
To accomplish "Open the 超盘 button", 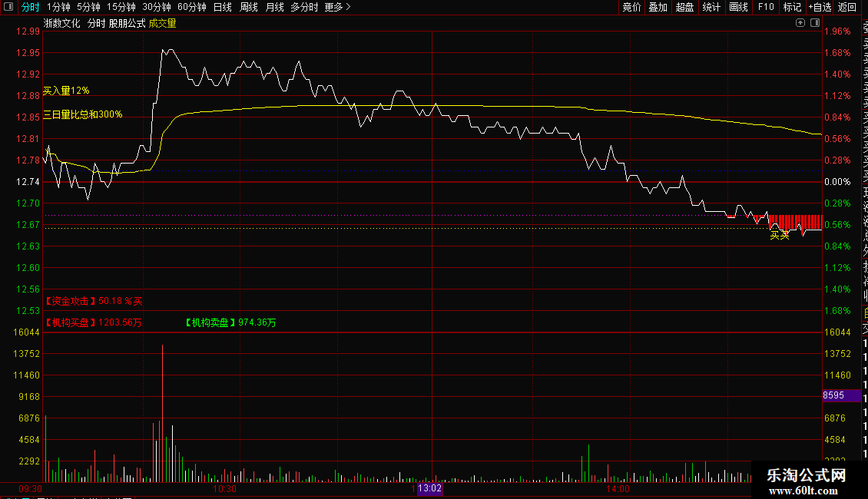I will click(x=684, y=7).
